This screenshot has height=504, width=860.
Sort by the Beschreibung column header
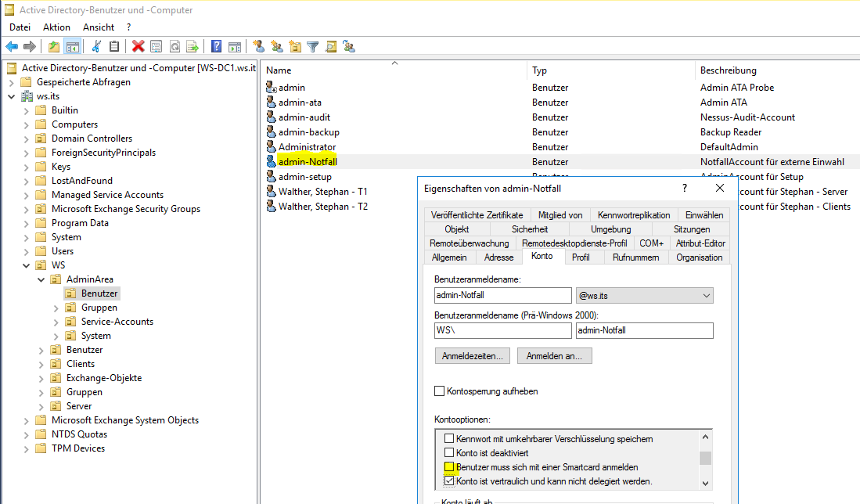(x=777, y=70)
